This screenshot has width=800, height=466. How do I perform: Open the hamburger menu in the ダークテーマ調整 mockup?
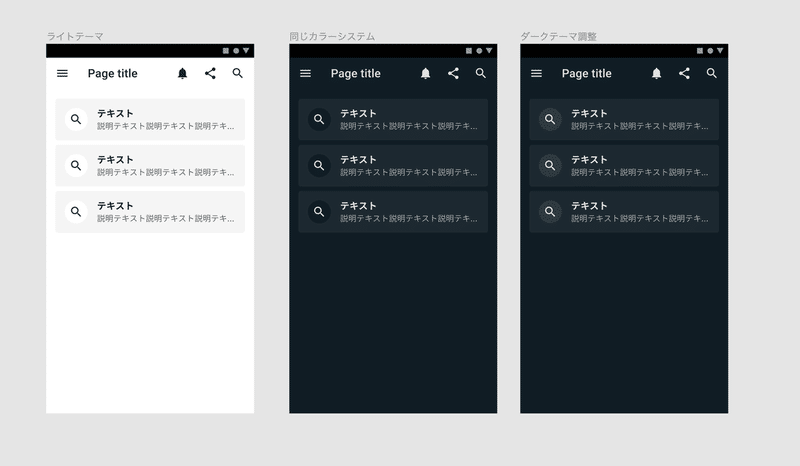pos(536,73)
